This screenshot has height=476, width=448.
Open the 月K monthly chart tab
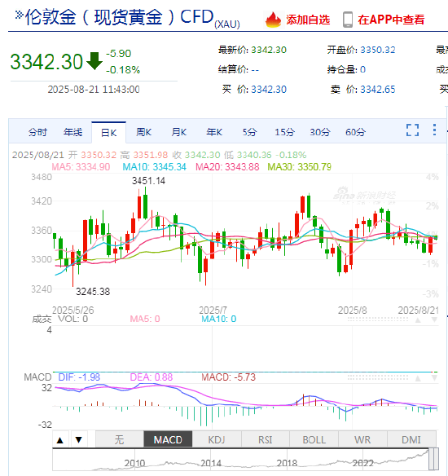[x=179, y=132]
